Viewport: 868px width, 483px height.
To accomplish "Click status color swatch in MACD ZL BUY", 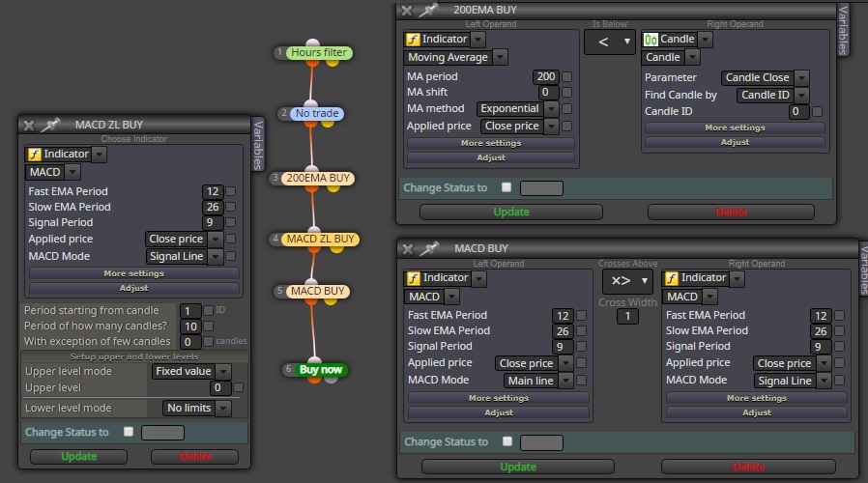I will (x=162, y=433).
